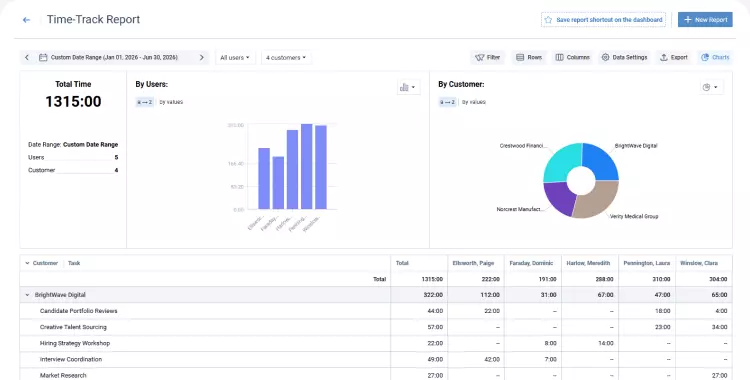The height and width of the screenshot is (380, 750).
Task: Change By Customer chart type dropdown
Action: click(711, 87)
